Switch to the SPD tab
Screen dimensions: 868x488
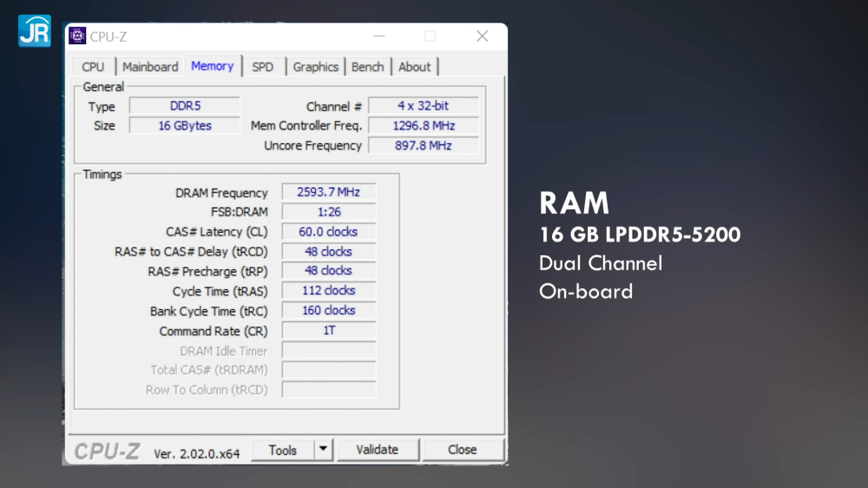tap(262, 67)
